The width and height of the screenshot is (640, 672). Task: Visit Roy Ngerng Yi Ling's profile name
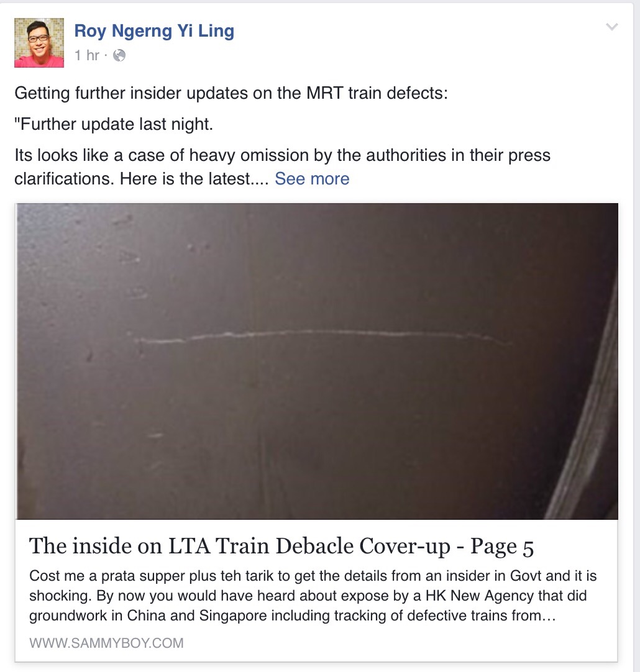click(154, 31)
